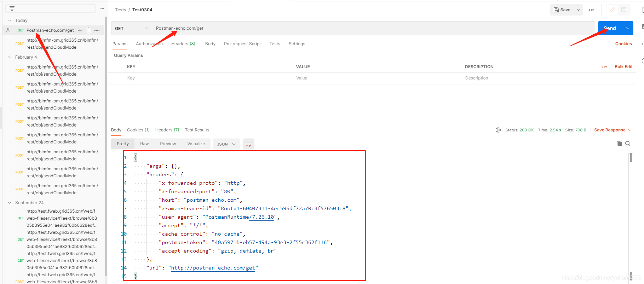This screenshot has width=644, height=284.
Task: Select the Raw view mode
Action: point(144,144)
